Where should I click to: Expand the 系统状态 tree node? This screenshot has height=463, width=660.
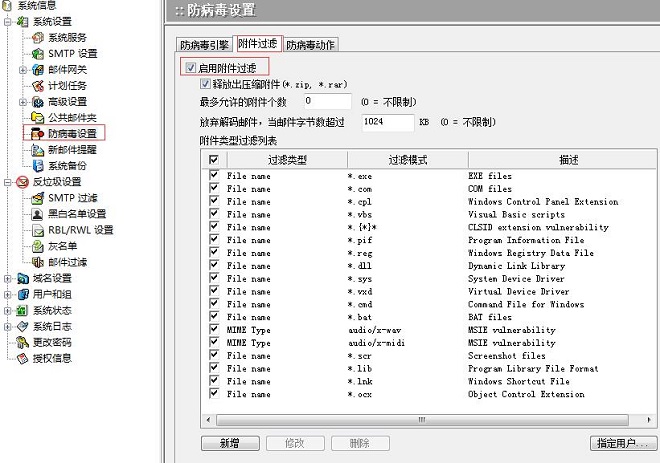pyautogui.click(x=8, y=310)
